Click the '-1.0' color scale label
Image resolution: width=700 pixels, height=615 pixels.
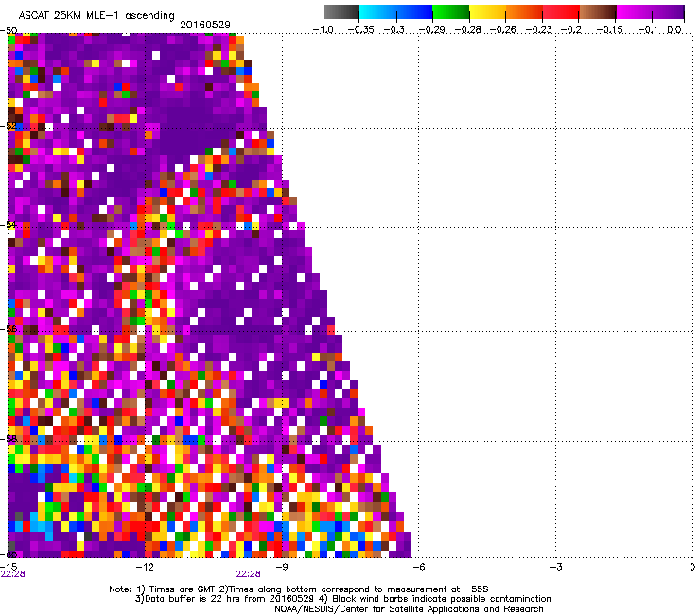323,30
